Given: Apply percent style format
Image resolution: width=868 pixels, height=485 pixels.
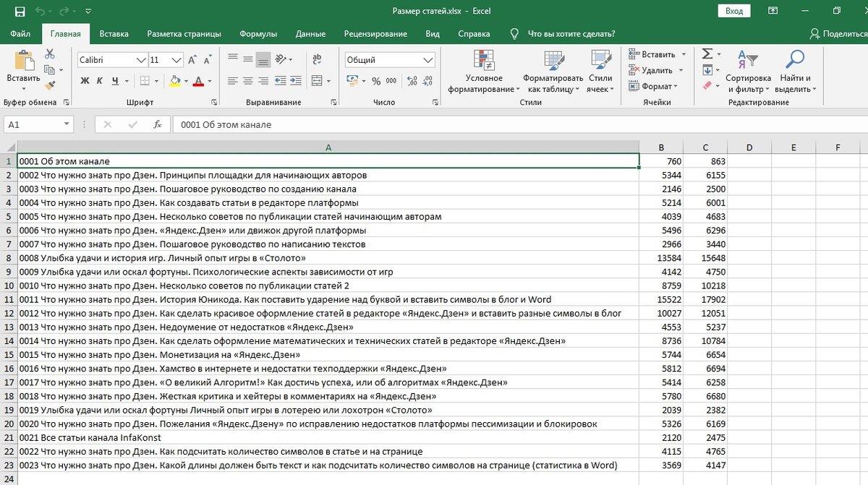Looking at the screenshot, I should pos(376,81).
